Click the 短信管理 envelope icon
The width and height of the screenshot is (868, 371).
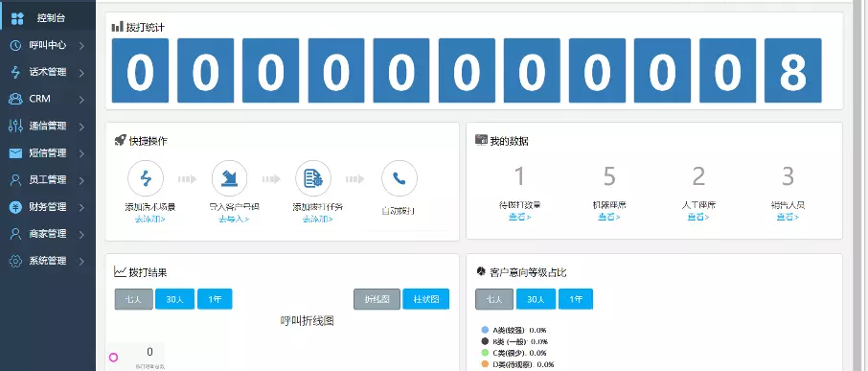[16, 153]
